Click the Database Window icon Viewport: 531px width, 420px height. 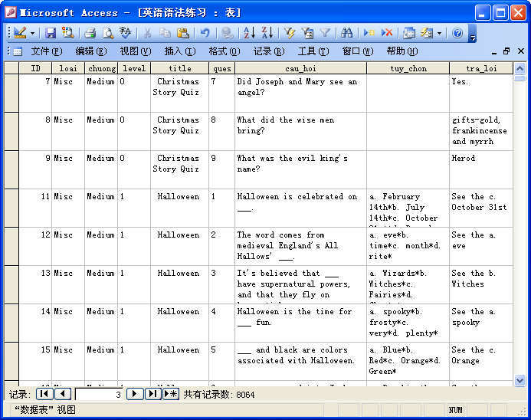(409, 33)
